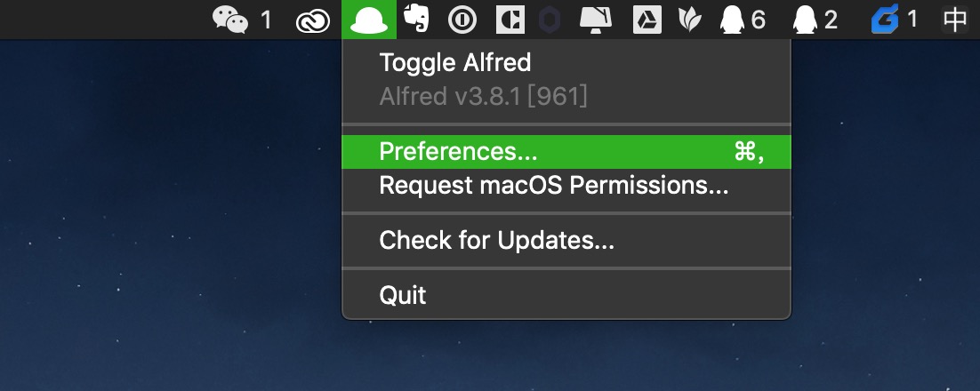Open the monitor display icon
The width and height of the screenshot is (980, 391).
(x=595, y=20)
